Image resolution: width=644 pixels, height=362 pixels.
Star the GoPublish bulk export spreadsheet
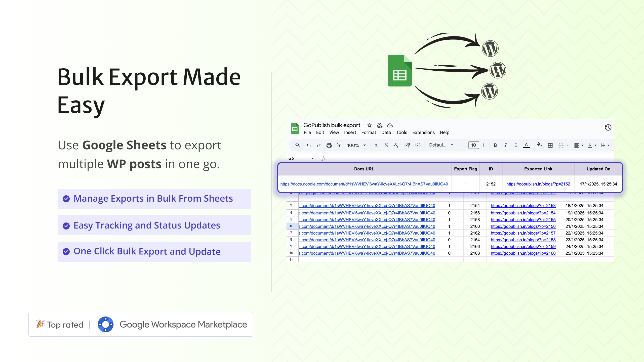(369, 125)
